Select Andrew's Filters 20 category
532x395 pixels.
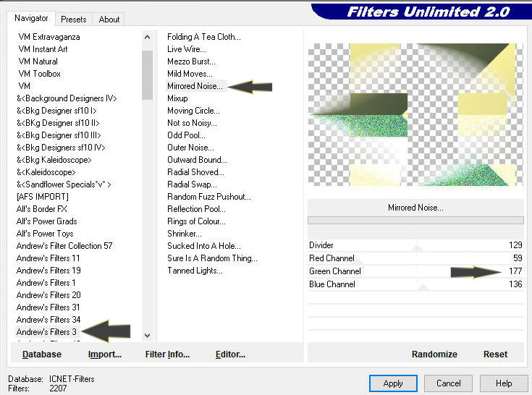(48, 295)
